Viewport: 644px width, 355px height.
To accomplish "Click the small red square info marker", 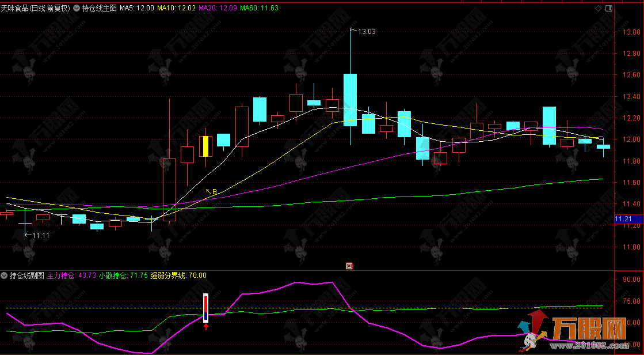I will [x=349, y=266].
